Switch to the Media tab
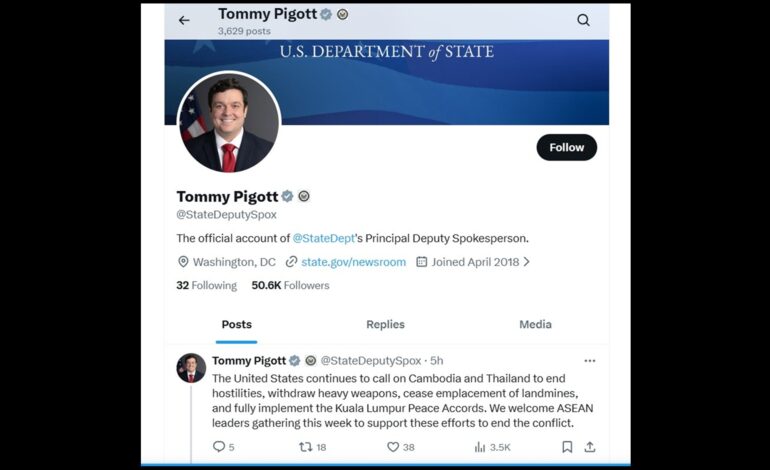 pos(535,324)
